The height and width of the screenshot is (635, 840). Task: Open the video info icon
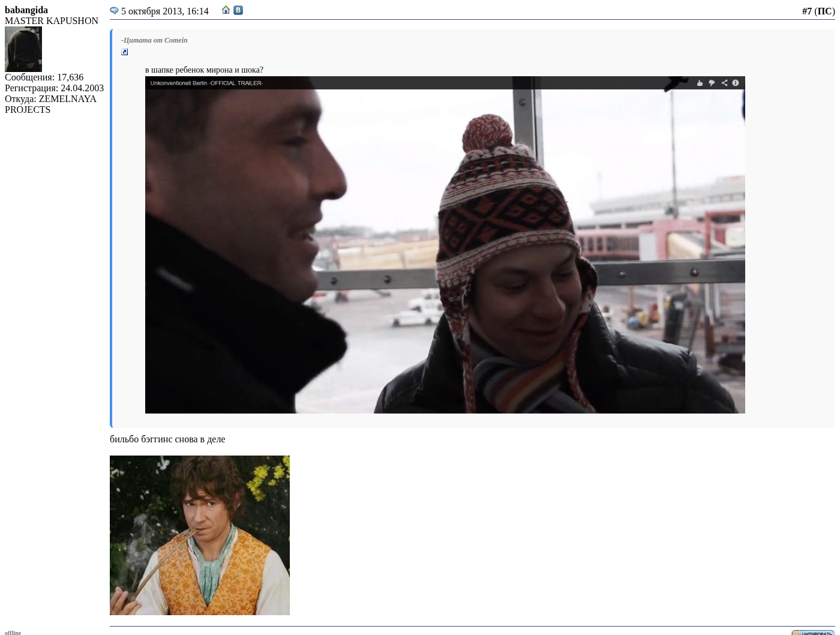(736, 83)
